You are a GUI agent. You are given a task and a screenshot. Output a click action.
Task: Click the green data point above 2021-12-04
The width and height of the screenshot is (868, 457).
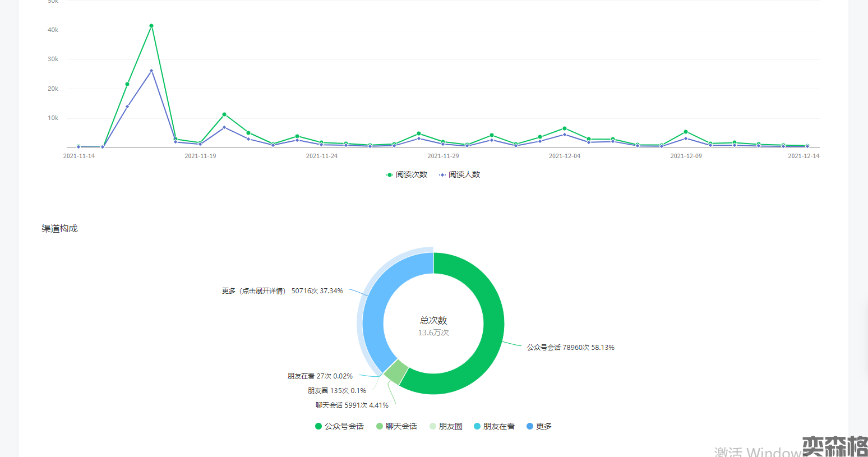click(x=565, y=128)
